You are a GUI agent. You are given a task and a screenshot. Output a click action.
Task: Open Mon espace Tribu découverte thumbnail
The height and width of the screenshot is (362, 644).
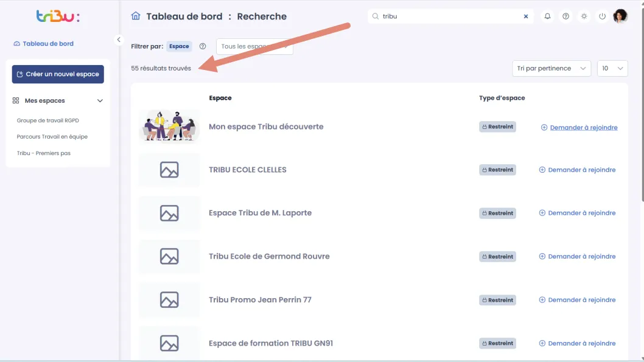pos(169,127)
